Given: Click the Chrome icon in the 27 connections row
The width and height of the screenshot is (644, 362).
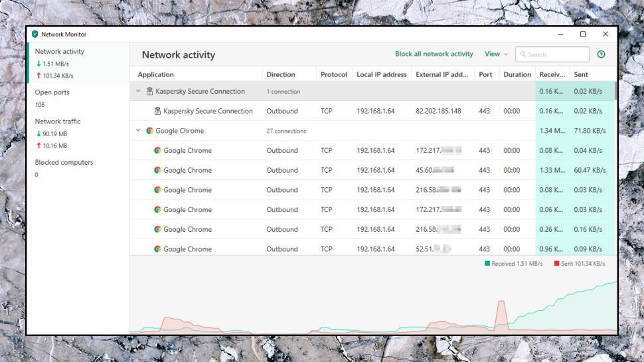Looking at the screenshot, I should click(149, 131).
